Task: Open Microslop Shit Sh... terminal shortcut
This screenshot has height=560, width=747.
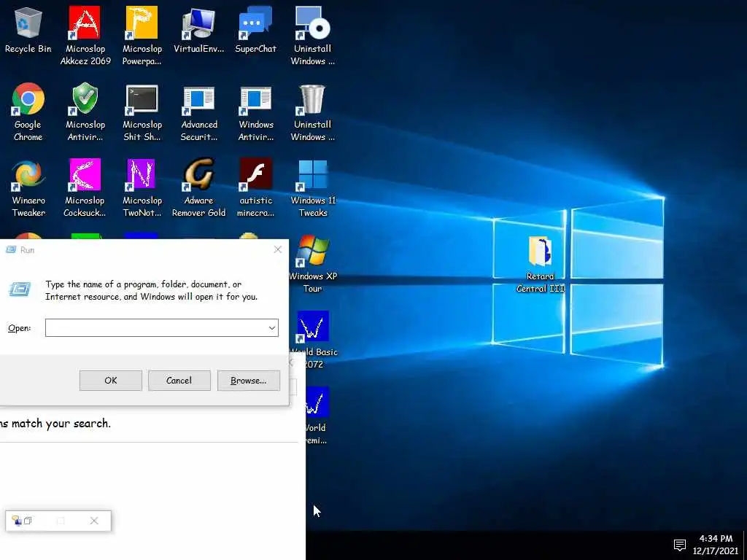Action: 142,112
